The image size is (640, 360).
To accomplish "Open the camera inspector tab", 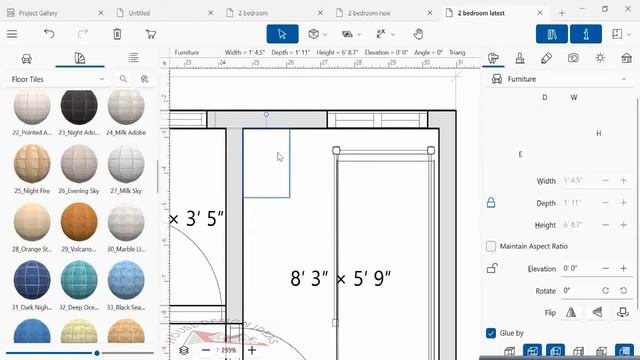I will click(x=573, y=58).
